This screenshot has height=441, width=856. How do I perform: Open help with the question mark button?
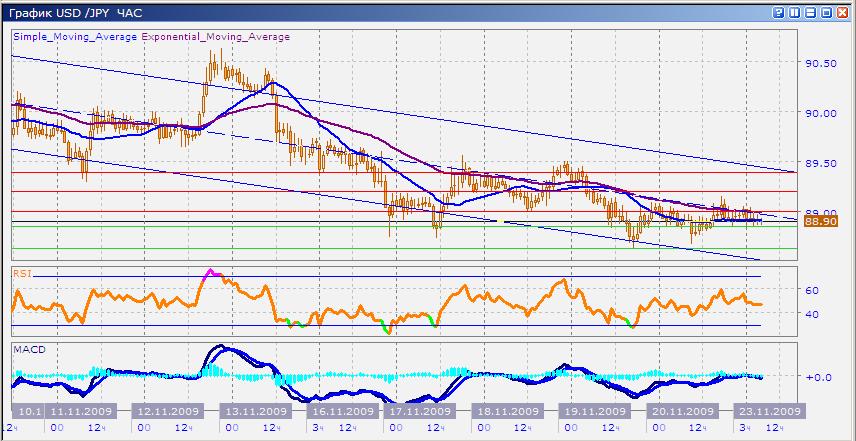[x=778, y=13]
